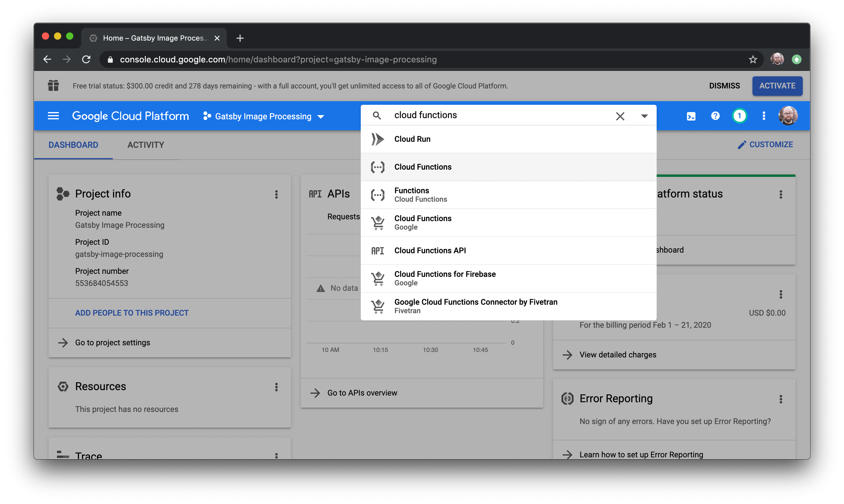844x504 pixels.
Task: Click ACTIVATE free trial button
Action: point(777,86)
